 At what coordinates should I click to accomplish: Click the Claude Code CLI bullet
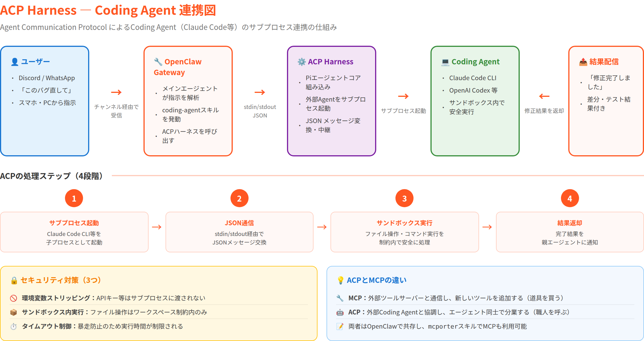click(473, 78)
